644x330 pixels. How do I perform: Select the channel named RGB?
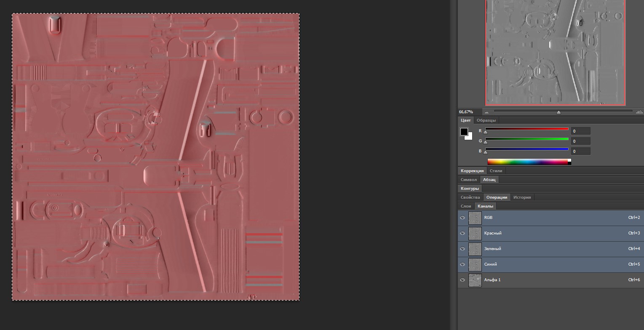click(x=550, y=218)
